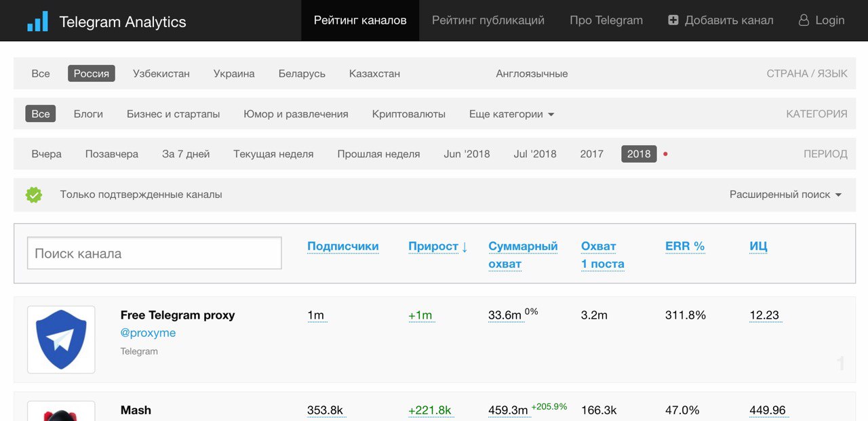Click the +1m growth value

(x=420, y=315)
